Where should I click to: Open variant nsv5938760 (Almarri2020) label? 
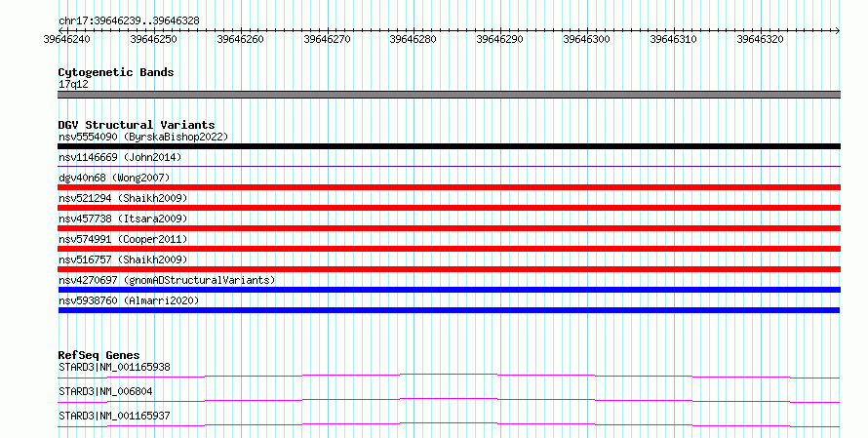pos(129,300)
